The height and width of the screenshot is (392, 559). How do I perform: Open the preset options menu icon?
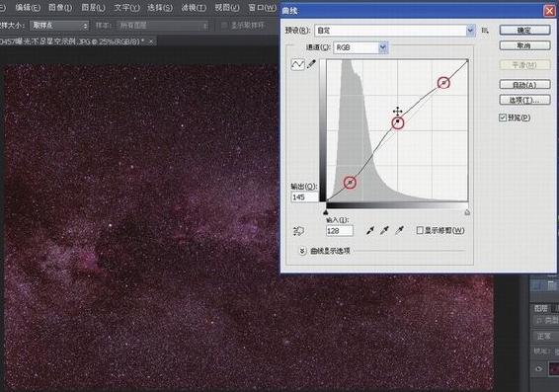[485, 31]
